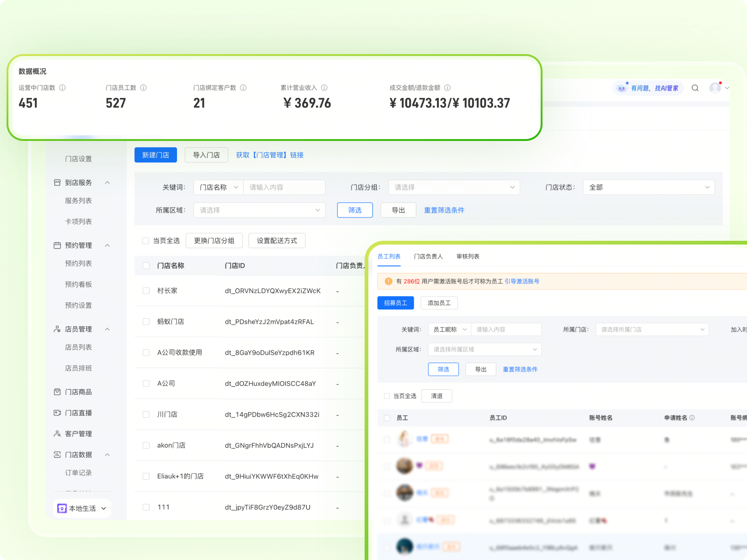
Task: Open 卡项列表 in sidebar
Action: (x=78, y=222)
